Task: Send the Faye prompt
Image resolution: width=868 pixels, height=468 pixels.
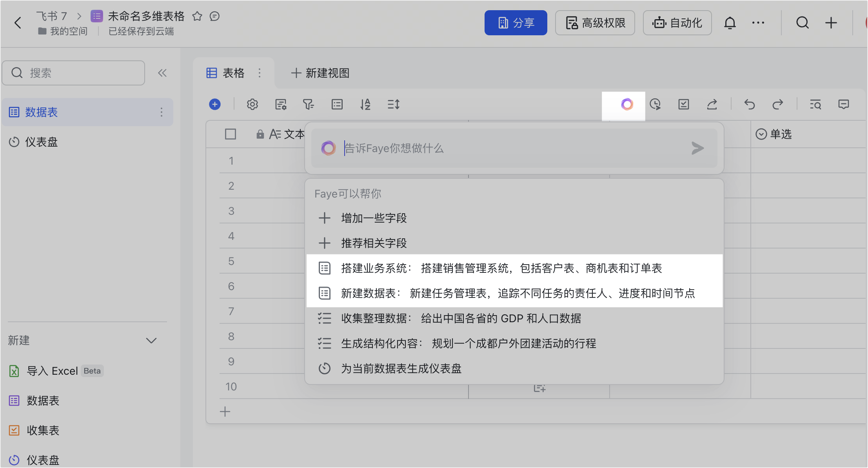Action: 697,148
